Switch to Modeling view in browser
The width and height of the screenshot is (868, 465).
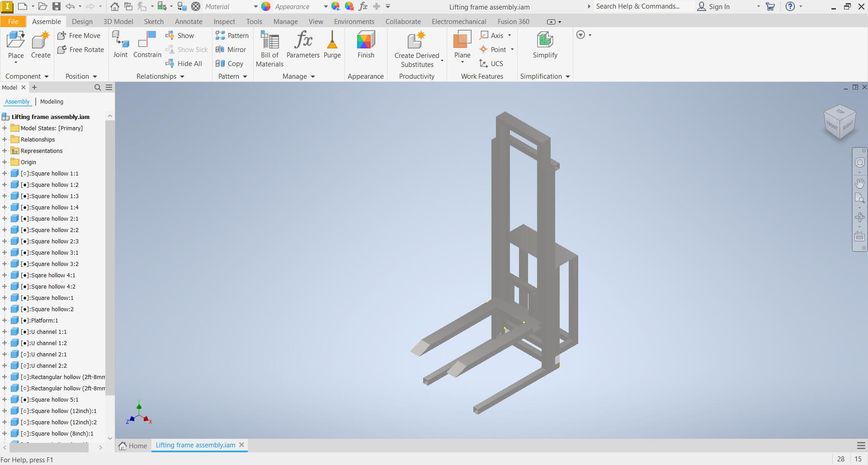[52, 102]
